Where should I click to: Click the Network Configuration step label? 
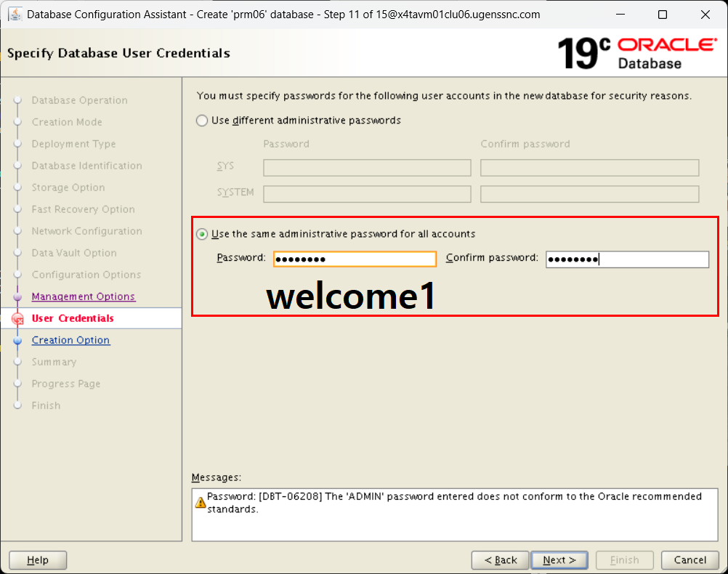[x=86, y=231]
